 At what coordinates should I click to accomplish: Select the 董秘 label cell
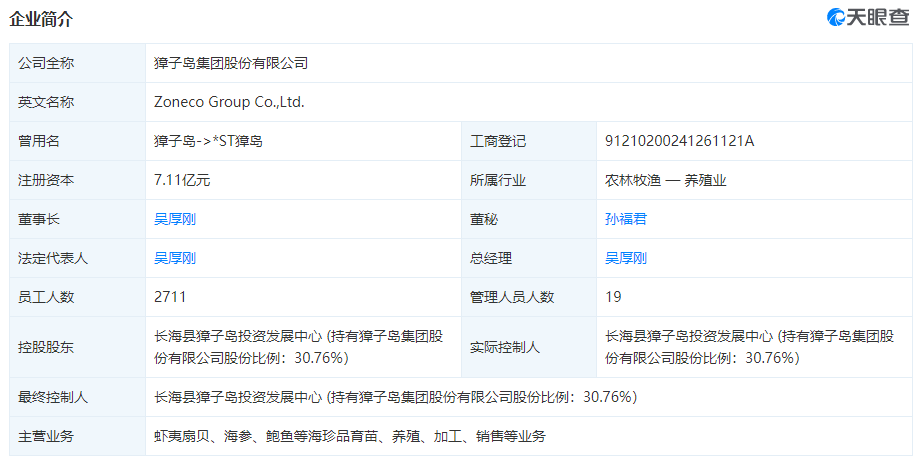529,219
